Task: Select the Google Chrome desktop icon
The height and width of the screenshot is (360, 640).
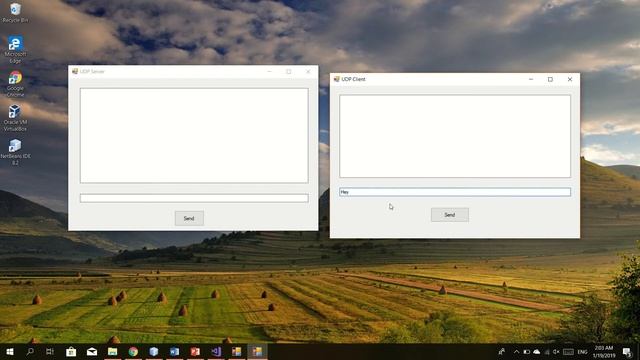Action: (x=15, y=84)
